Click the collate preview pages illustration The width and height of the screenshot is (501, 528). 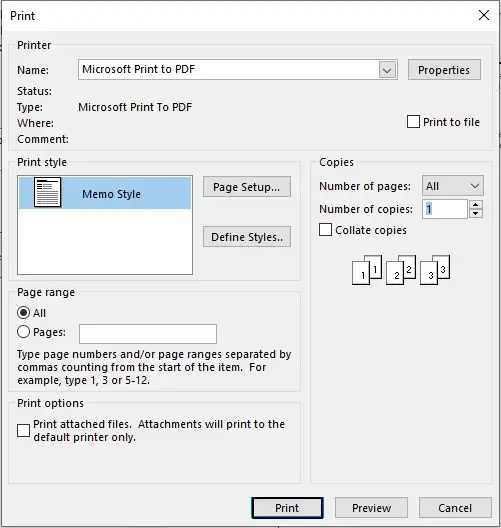coord(401,270)
